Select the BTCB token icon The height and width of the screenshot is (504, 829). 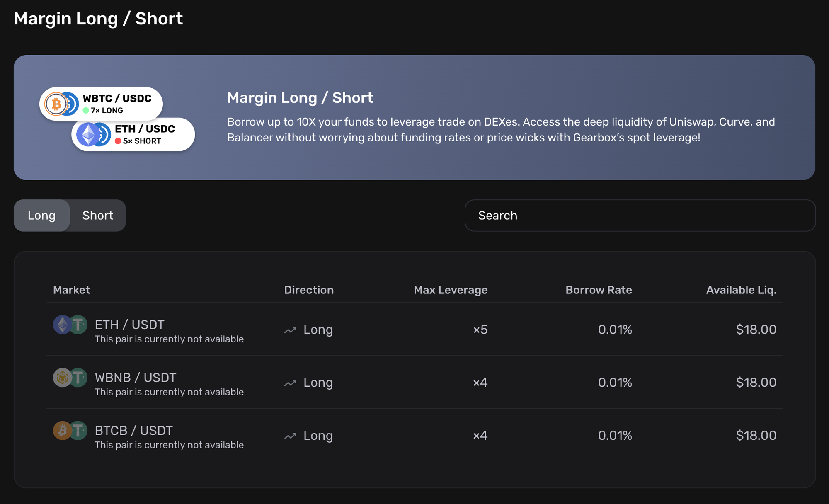coord(63,431)
